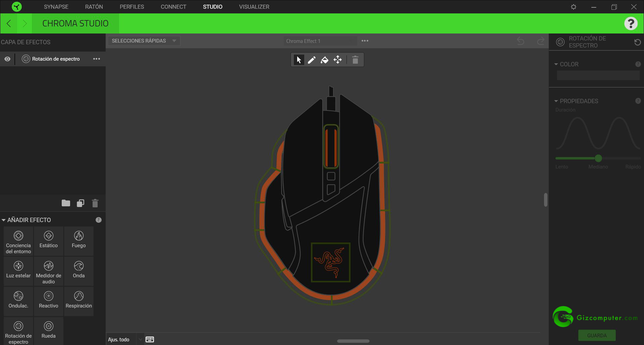Switch to the RATÓN tab
This screenshot has width=644, height=345.
coord(94,7)
